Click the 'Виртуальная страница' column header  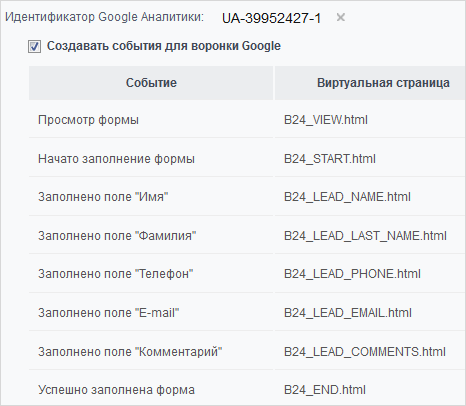pyautogui.click(x=370, y=83)
